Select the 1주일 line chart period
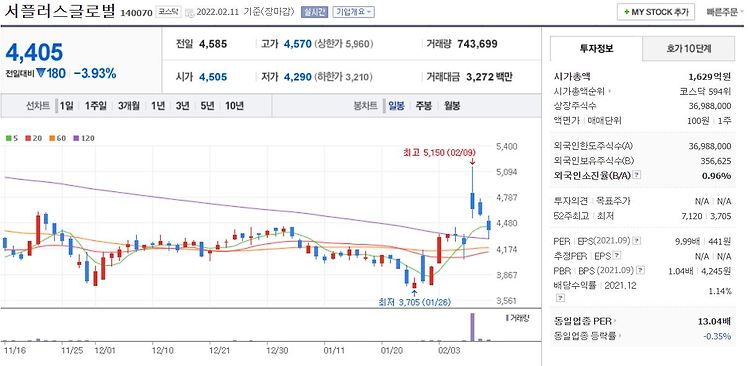Screen dimensions: 750x366 coord(96,106)
